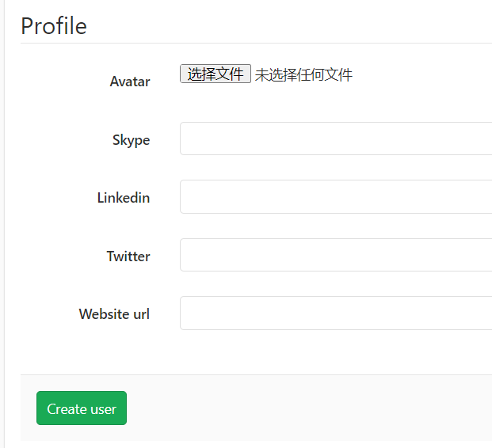This screenshot has height=448, width=492.
Task: Click the 未选择任何文件 file status text
Action: [303, 75]
